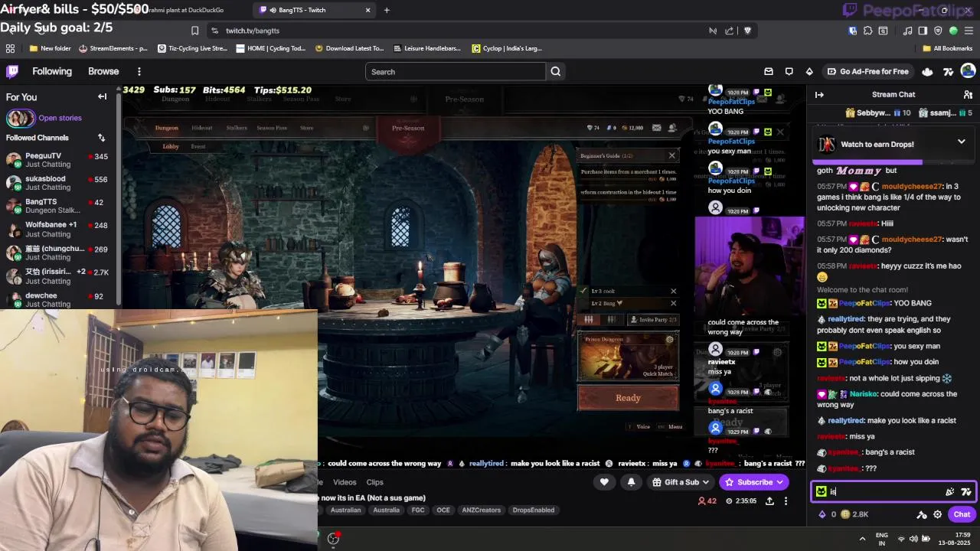Collapse the For You sidebar
This screenshot has width=980, height=551.
tap(102, 96)
